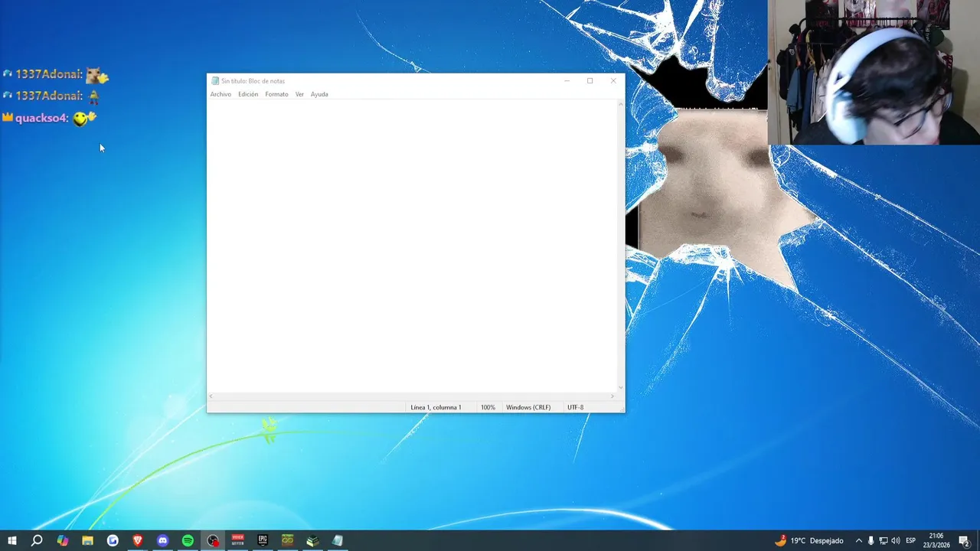Open File Explorer from the taskbar
Viewport: 980px width, 551px height.
87,540
